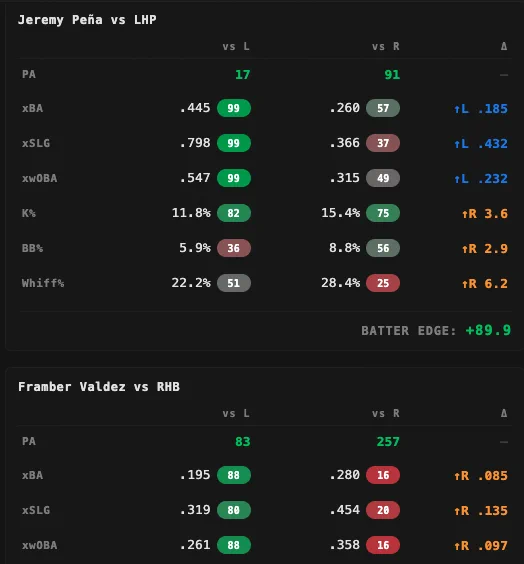The image size is (524, 564).
Task: Click the 51 percentile badge in Whiff% row
Action: click(234, 283)
